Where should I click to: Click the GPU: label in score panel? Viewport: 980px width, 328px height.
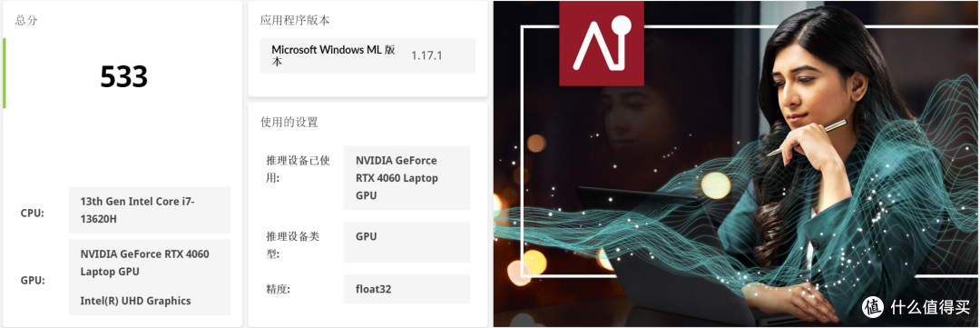[33, 281]
